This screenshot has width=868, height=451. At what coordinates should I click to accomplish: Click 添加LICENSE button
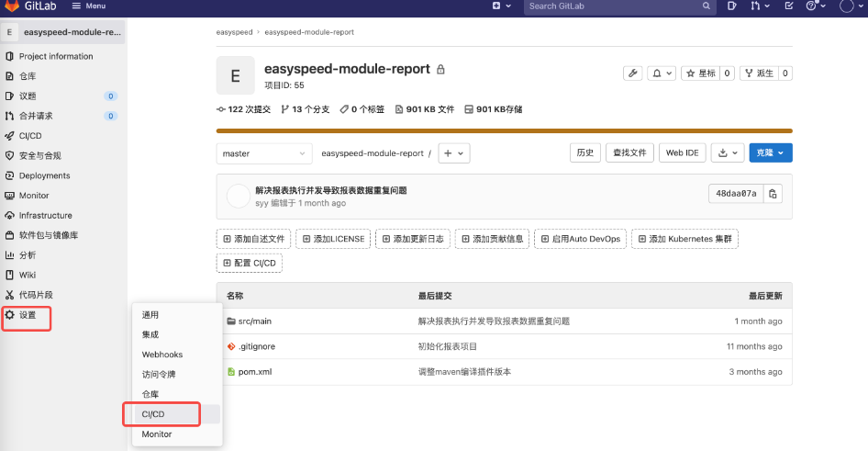click(333, 239)
